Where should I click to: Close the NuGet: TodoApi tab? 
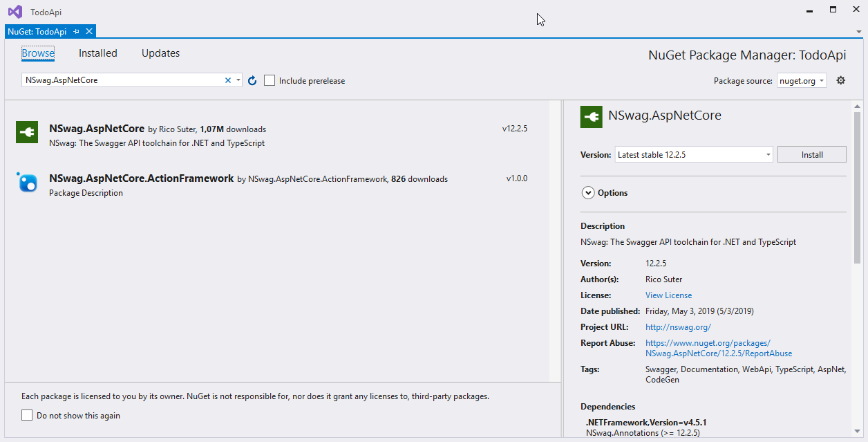pyautogui.click(x=89, y=32)
